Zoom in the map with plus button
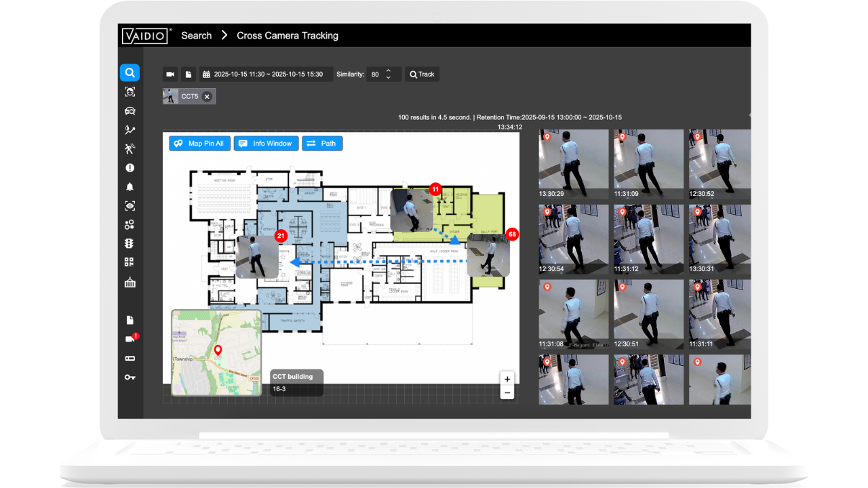Viewport: 868px width, 488px height. click(507, 379)
